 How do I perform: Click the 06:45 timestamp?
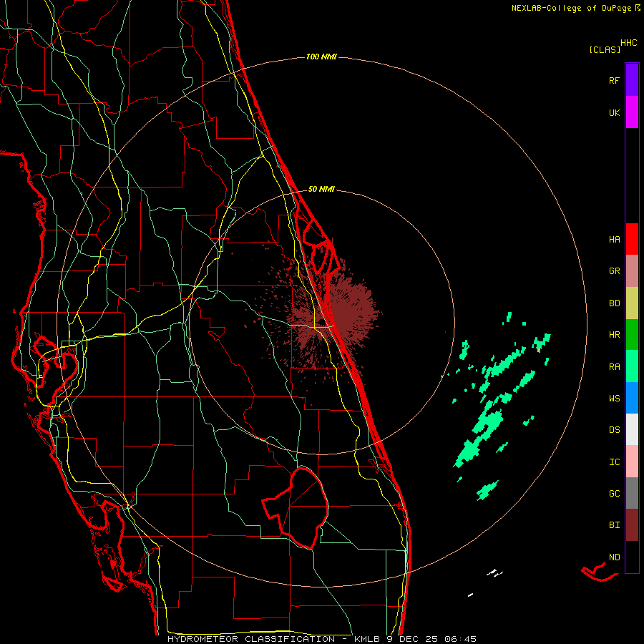point(460,639)
